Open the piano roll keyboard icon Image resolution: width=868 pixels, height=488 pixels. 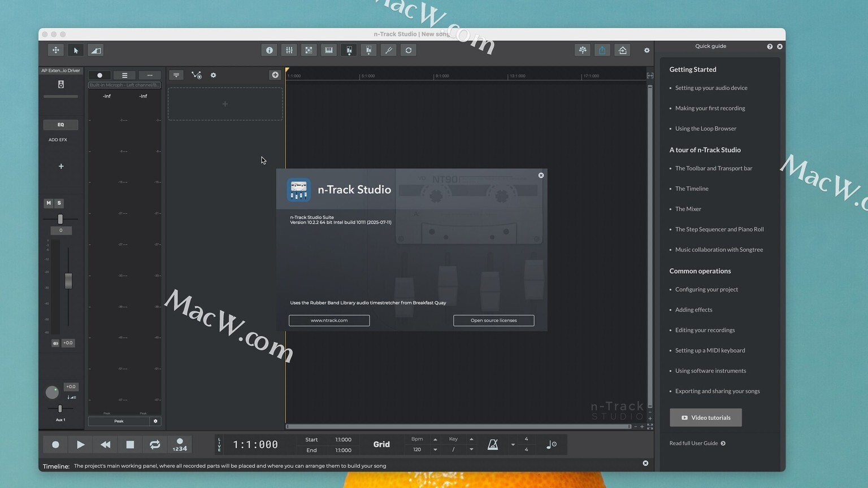329,50
